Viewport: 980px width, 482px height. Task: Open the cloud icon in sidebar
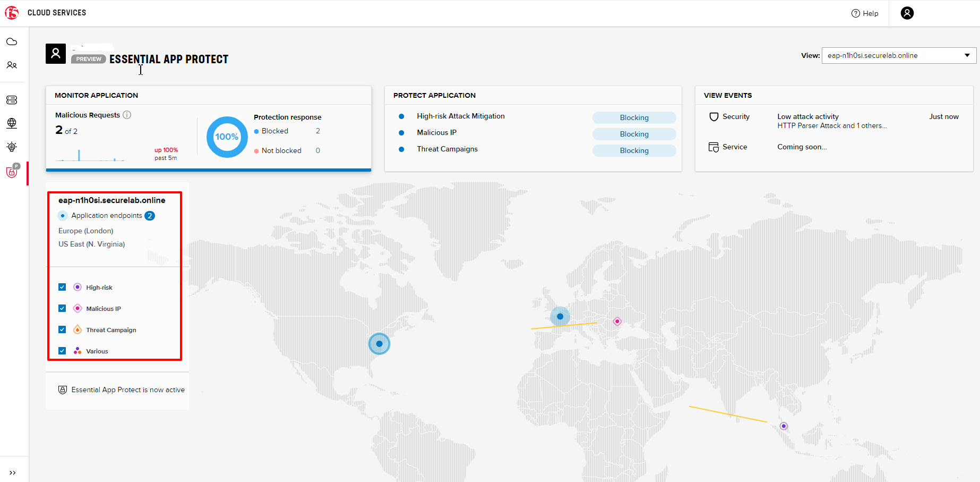[12, 41]
